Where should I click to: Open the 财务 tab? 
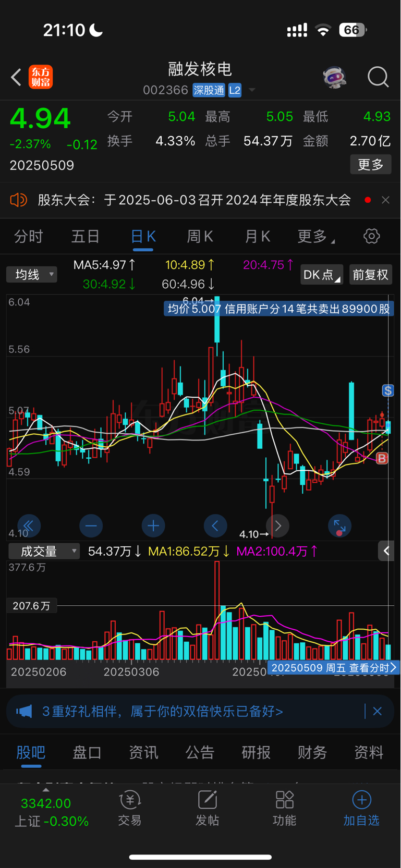click(x=312, y=752)
